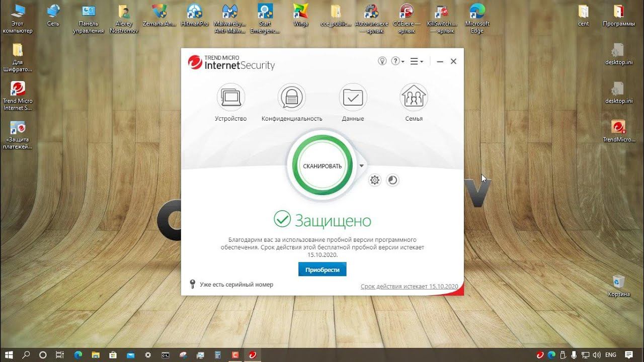Select Malwarebytes Anti-Malware desktop shortcut

pyautogui.click(x=229, y=19)
